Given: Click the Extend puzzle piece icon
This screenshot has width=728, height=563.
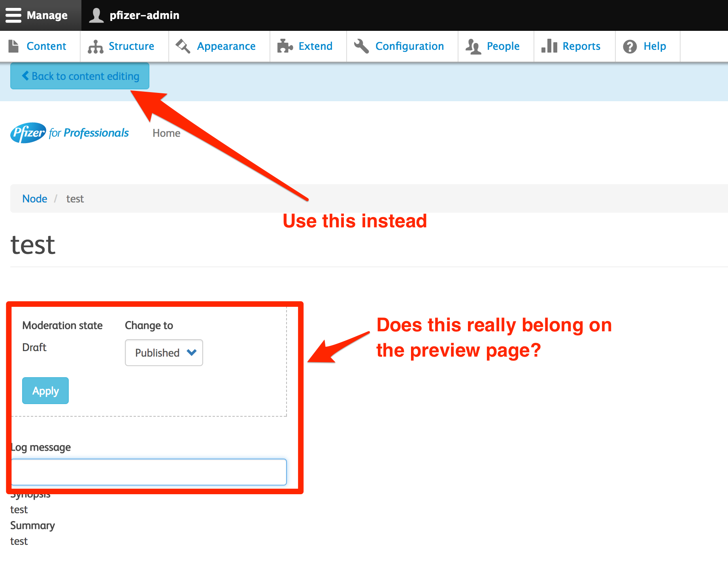Looking at the screenshot, I should 285,46.
